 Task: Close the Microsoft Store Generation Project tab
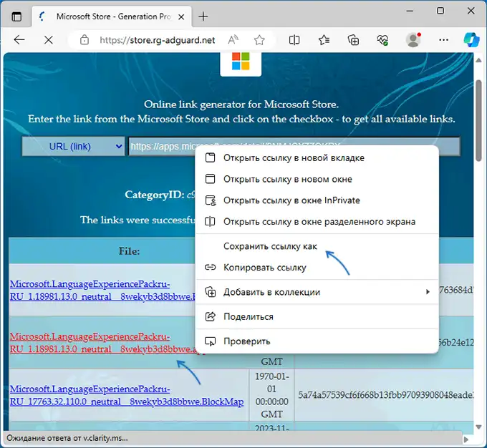click(x=181, y=17)
